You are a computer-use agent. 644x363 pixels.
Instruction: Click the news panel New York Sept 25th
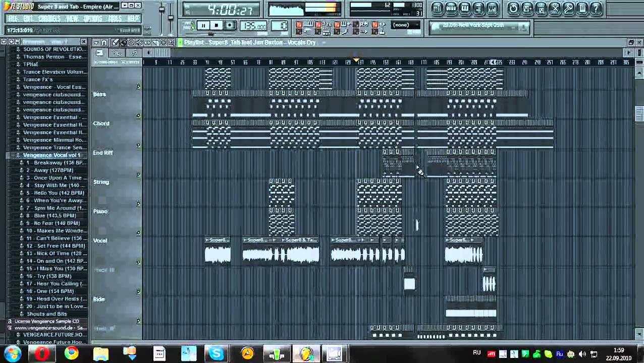pyautogui.click(x=480, y=27)
